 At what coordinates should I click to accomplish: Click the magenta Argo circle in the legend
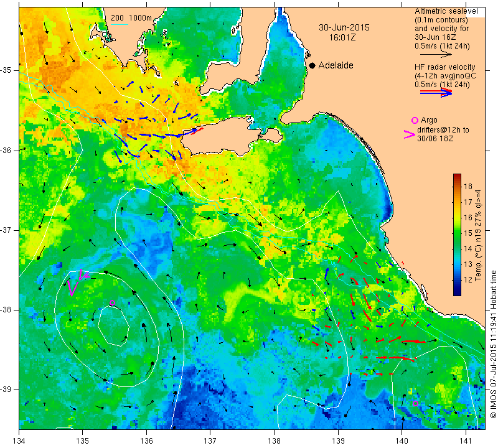(415, 120)
